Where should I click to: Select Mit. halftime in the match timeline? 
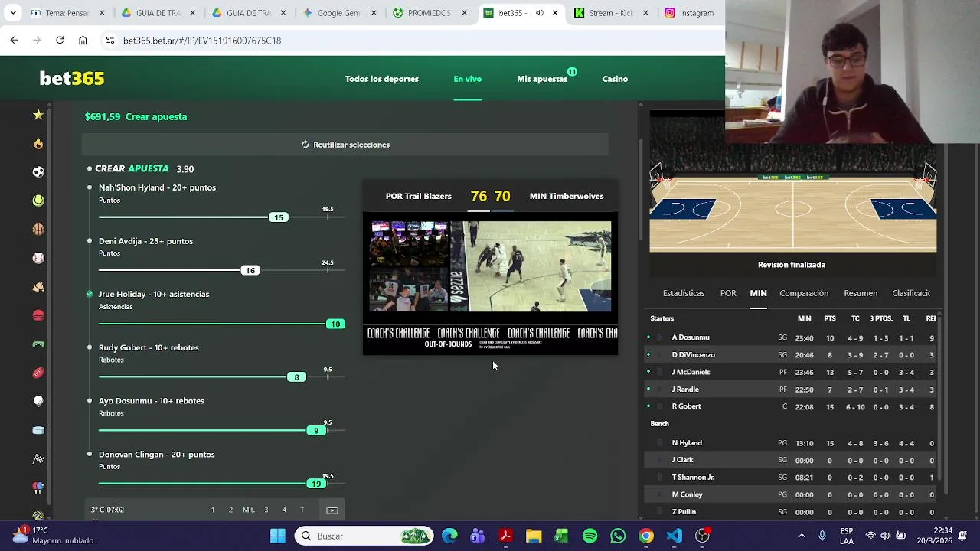(248, 510)
